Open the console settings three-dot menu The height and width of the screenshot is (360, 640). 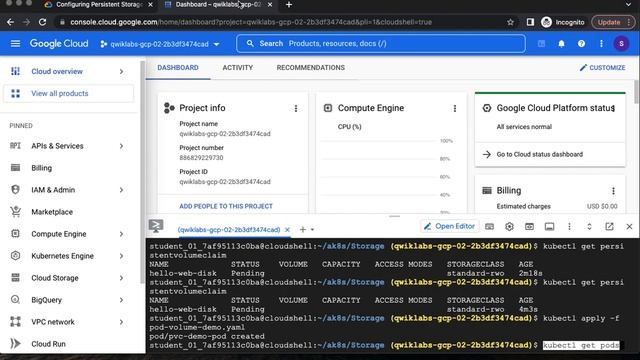(x=601, y=44)
